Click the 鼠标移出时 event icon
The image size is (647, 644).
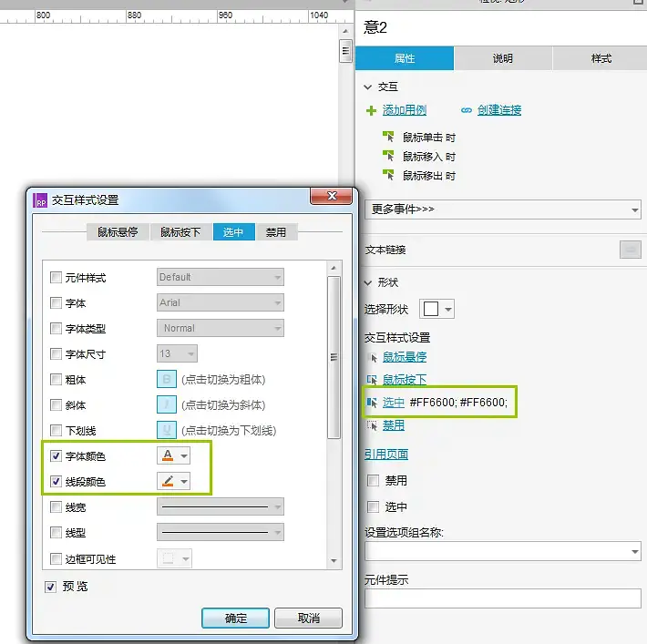388,175
